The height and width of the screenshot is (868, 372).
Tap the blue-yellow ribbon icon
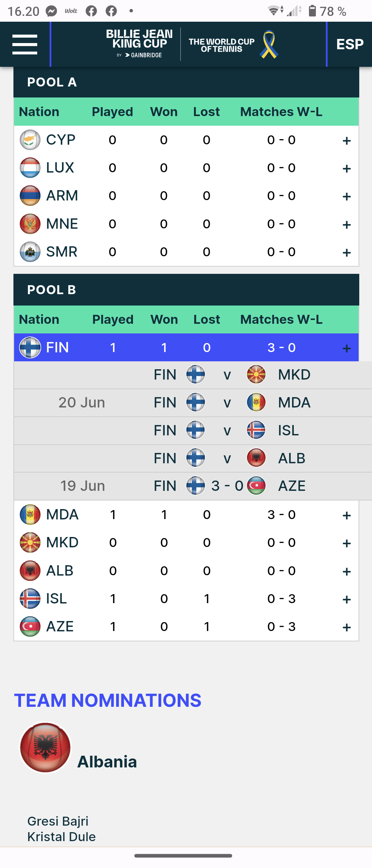pyautogui.click(x=269, y=44)
